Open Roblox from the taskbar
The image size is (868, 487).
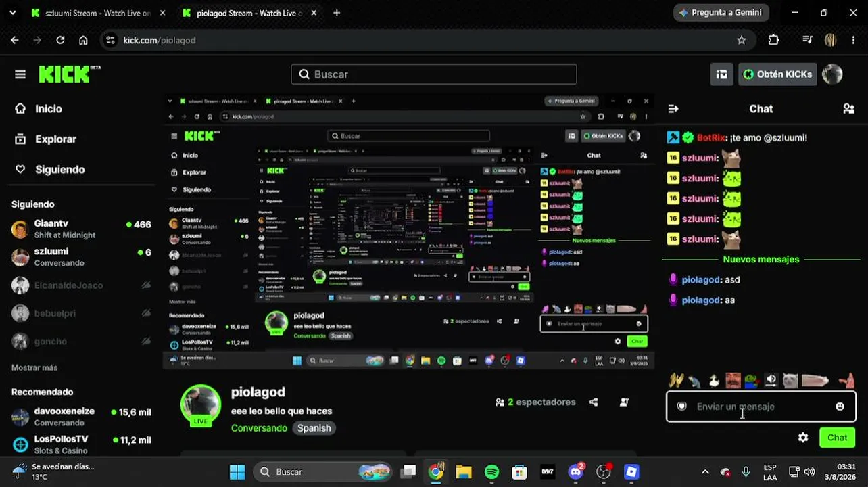(631, 471)
